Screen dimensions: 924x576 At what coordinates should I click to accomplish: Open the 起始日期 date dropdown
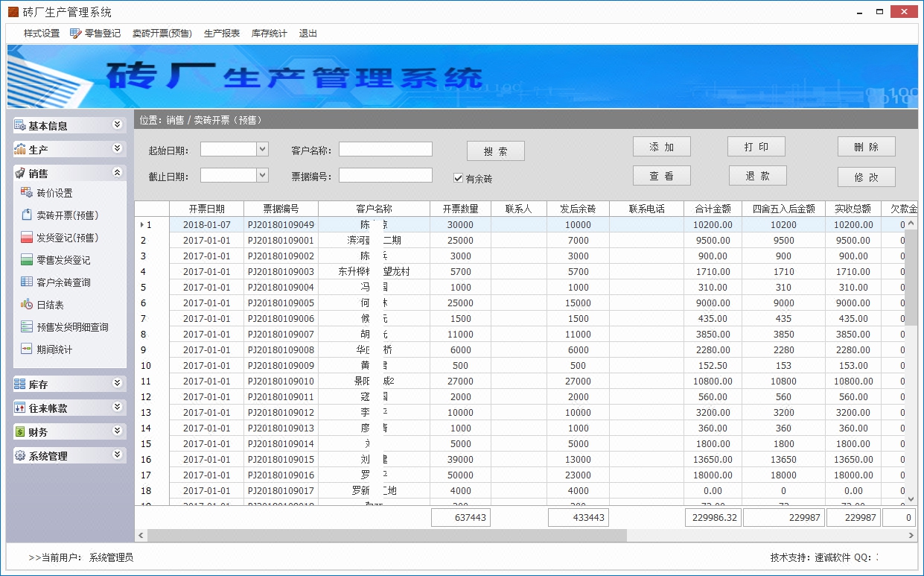tap(262, 149)
